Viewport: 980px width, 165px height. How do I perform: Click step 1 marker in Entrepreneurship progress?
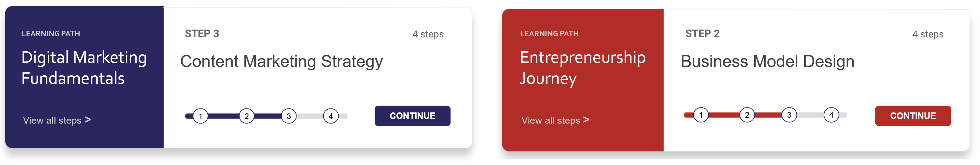click(701, 115)
